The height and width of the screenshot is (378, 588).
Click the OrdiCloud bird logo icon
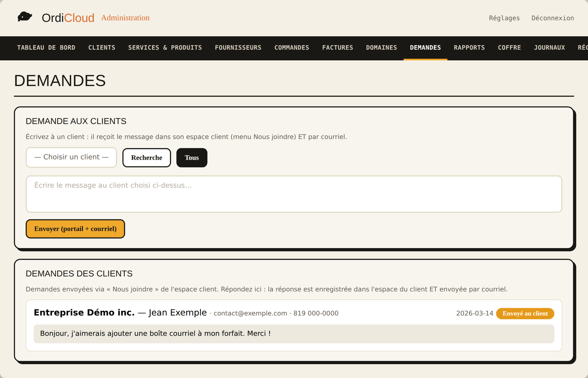point(25,17)
